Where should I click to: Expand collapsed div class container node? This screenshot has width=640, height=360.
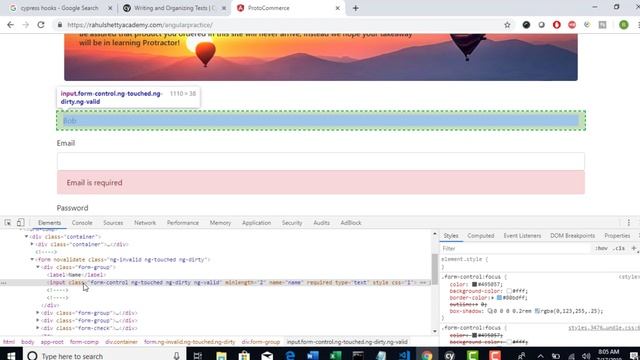(x=32, y=244)
